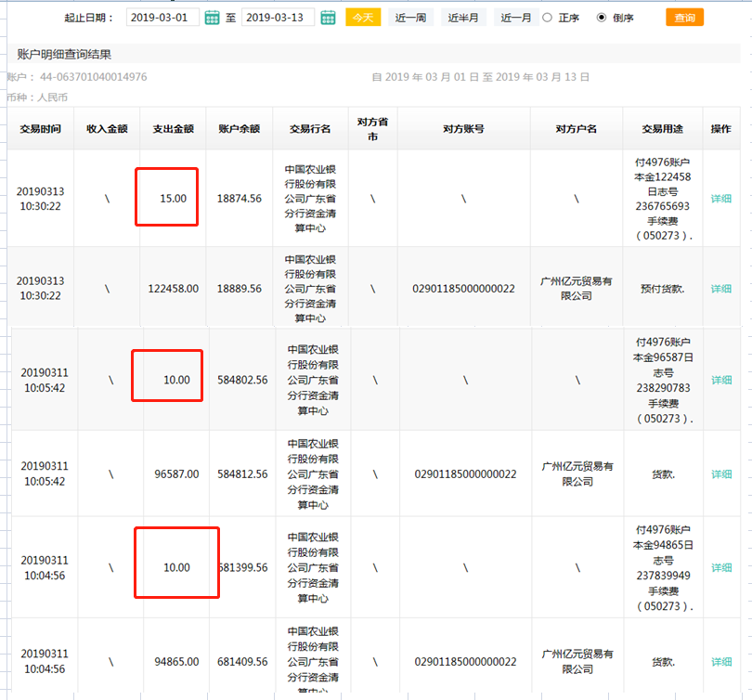Click the 账户余额 column header

[x=239, y=129]
